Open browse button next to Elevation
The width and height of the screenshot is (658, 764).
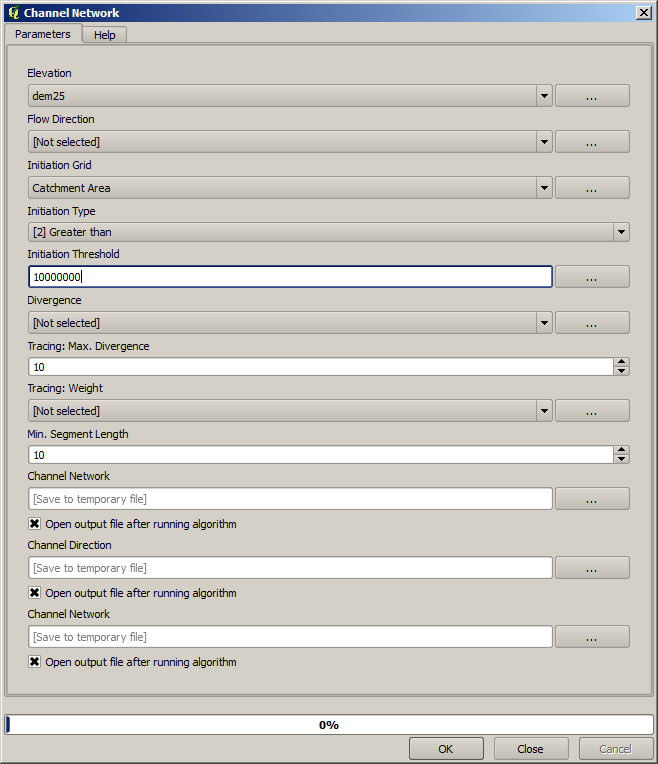591,96
